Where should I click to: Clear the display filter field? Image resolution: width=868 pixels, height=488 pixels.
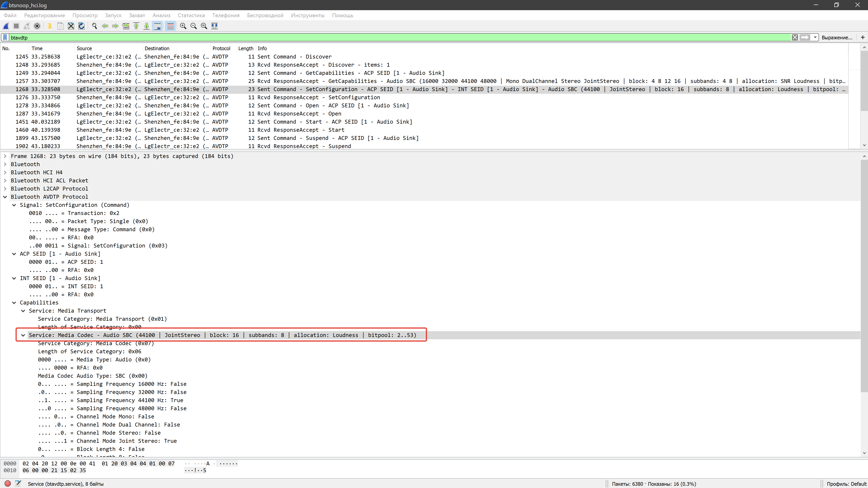point(794,37)
